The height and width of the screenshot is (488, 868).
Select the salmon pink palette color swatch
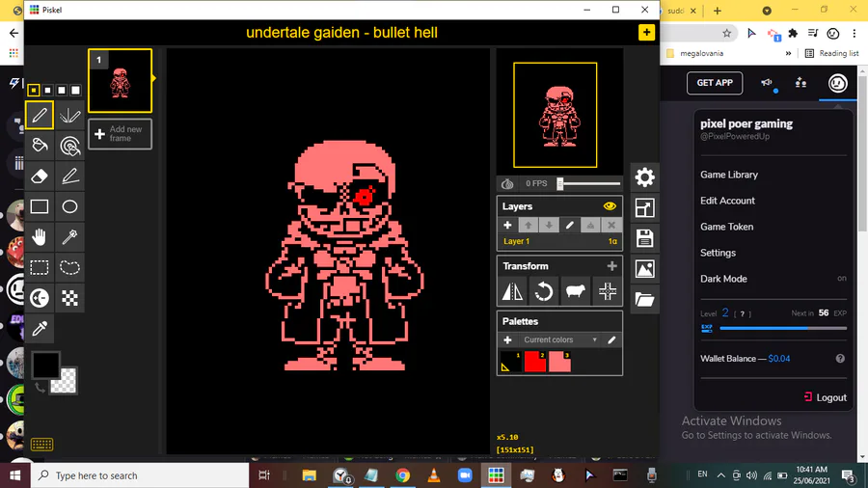pyautogui.click(x=559, y=362)
